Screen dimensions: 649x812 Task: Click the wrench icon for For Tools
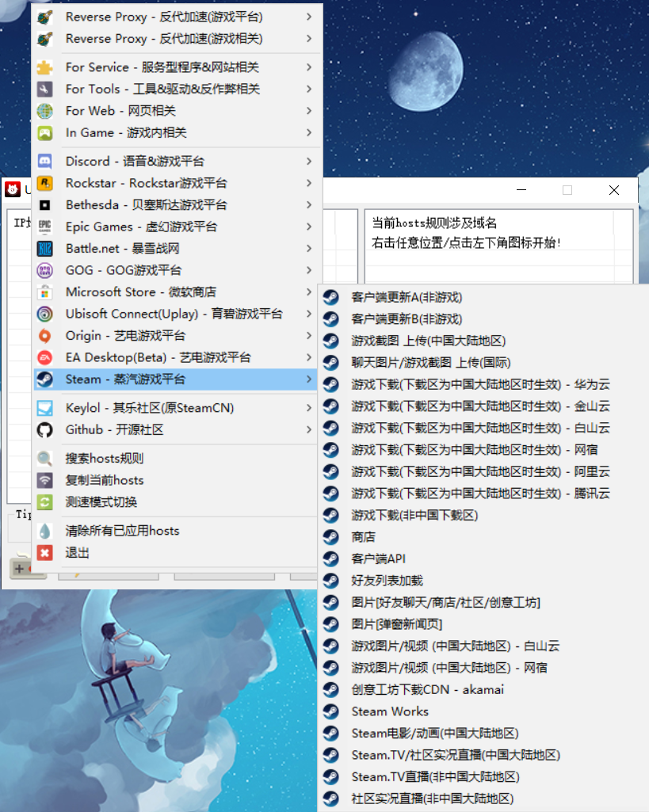coord(45,89)
